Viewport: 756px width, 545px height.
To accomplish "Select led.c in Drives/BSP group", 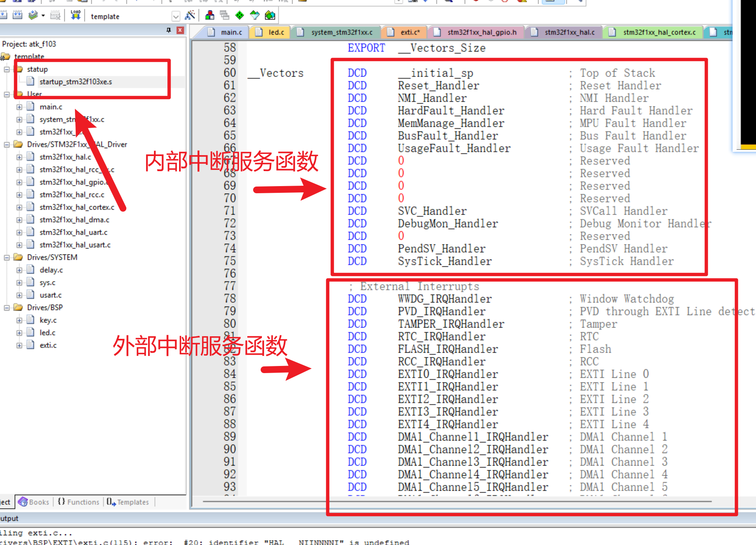I will (47, 333).
